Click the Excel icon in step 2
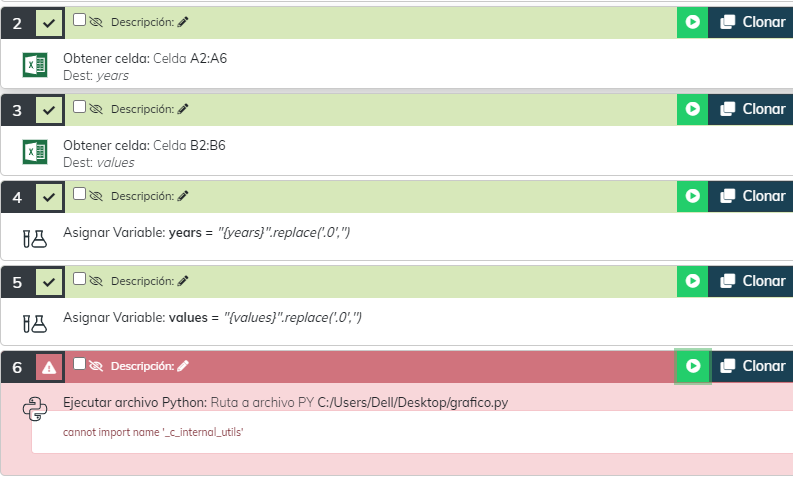Image resolution: width=793 pixels, height=480 pixels. pos(35,66)
